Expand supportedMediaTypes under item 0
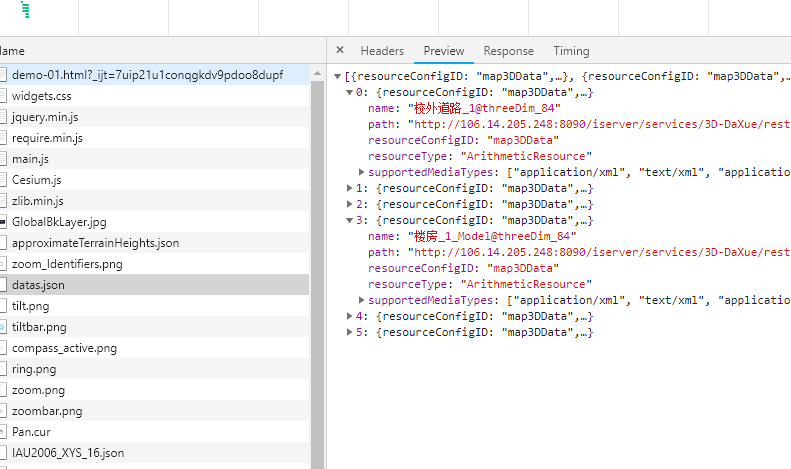The height and width of the screenshot is (469, 791). pyautogui.click(x=361, y=172)
